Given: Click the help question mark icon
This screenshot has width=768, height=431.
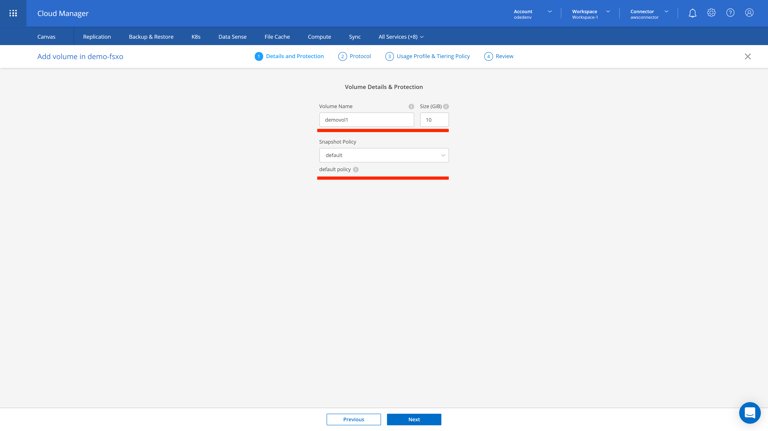Looking at the screenshot, I should tap(730, 13).
